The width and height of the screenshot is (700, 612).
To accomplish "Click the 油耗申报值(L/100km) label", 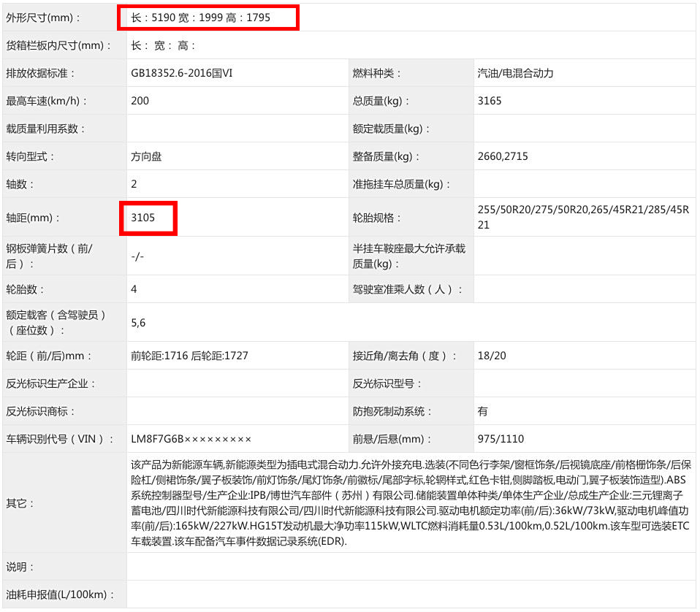I will click(x=60, y=594).
